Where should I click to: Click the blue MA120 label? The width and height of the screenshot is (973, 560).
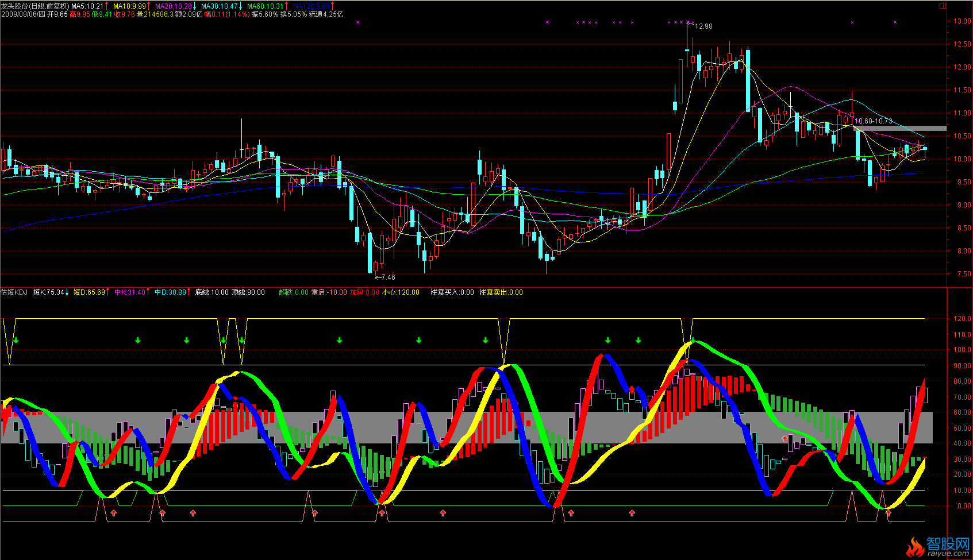[x=311, y=6]
